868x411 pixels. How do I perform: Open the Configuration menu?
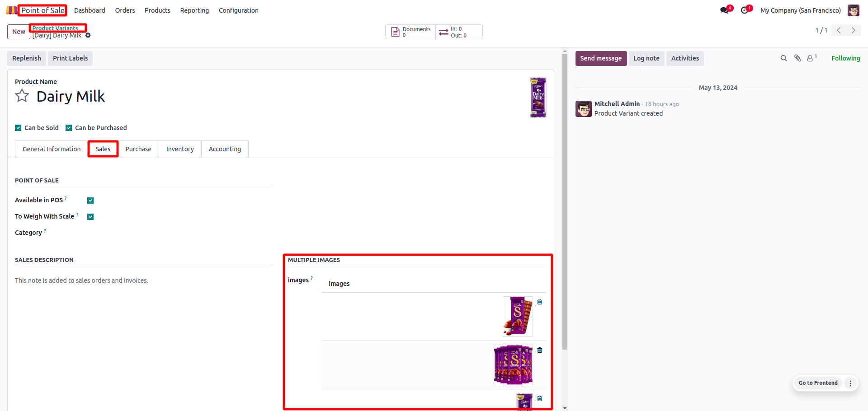coord(239,10)
